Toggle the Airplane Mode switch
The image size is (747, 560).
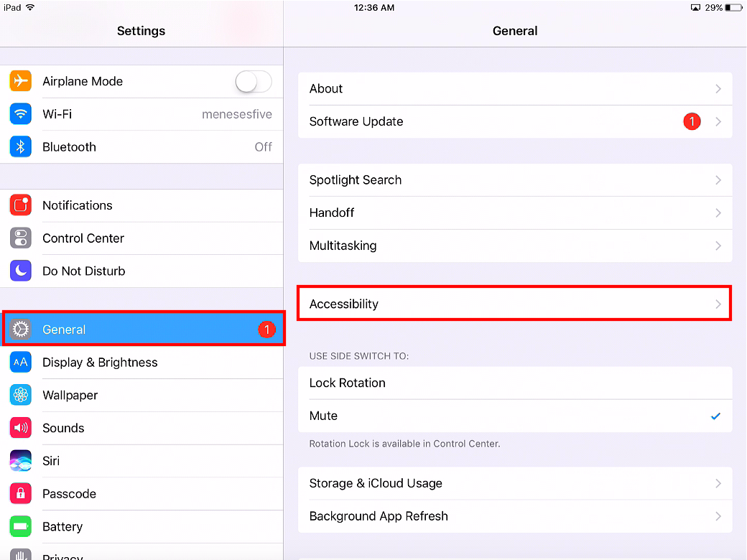coord(253,82)
